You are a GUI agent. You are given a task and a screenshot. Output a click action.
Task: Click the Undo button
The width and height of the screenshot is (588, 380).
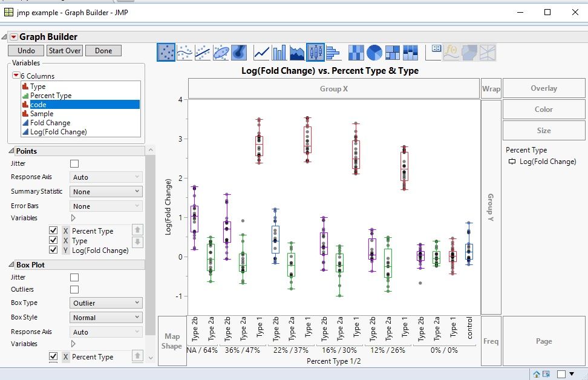click(x=26, y=51)
